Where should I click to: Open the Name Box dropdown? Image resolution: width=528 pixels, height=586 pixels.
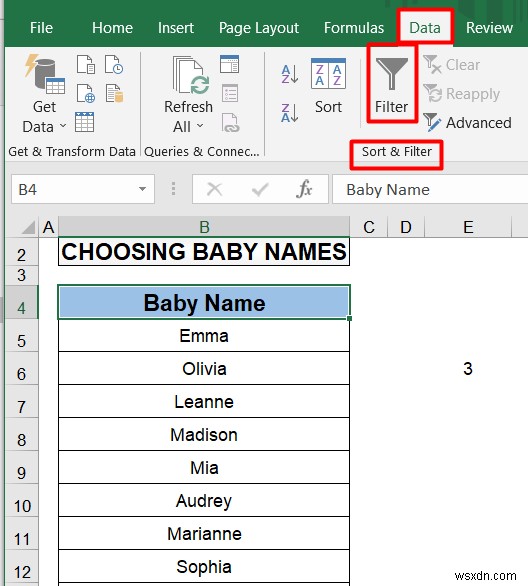[x=142, y=189]
